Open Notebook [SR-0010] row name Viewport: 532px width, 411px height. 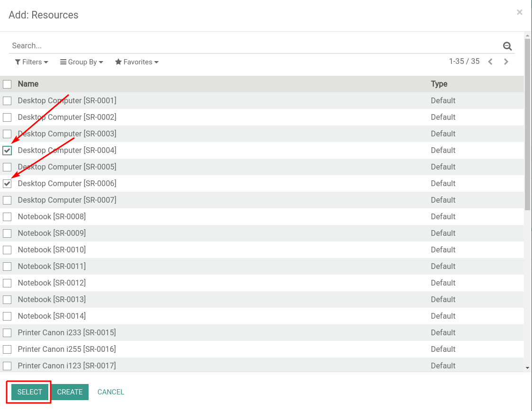click(x=52, y=250)
